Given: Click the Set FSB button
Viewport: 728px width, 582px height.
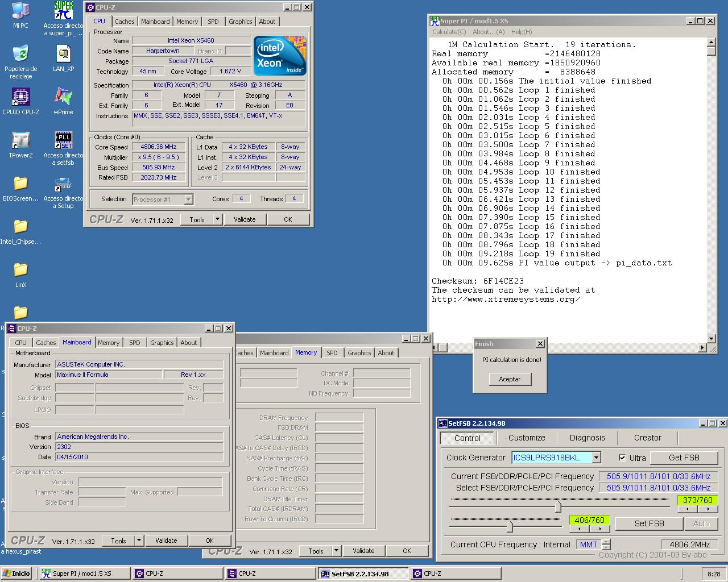Looking at the screenshot, I should click(x=650, y=523).
